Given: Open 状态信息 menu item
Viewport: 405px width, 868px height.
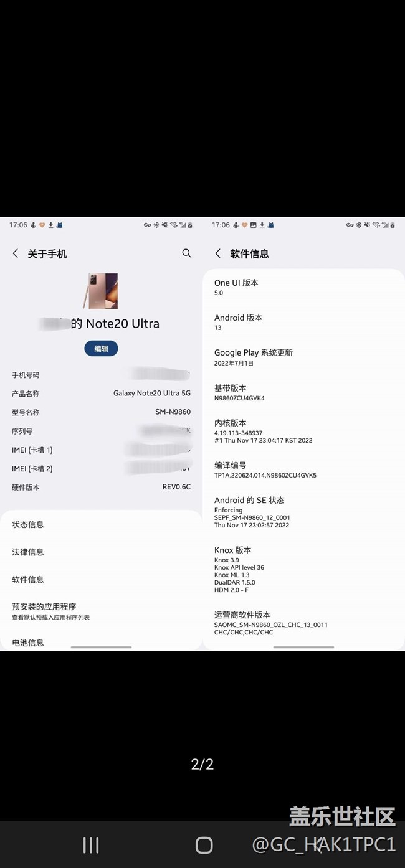Looking at the screenshot, I should (x=101, y=524).
